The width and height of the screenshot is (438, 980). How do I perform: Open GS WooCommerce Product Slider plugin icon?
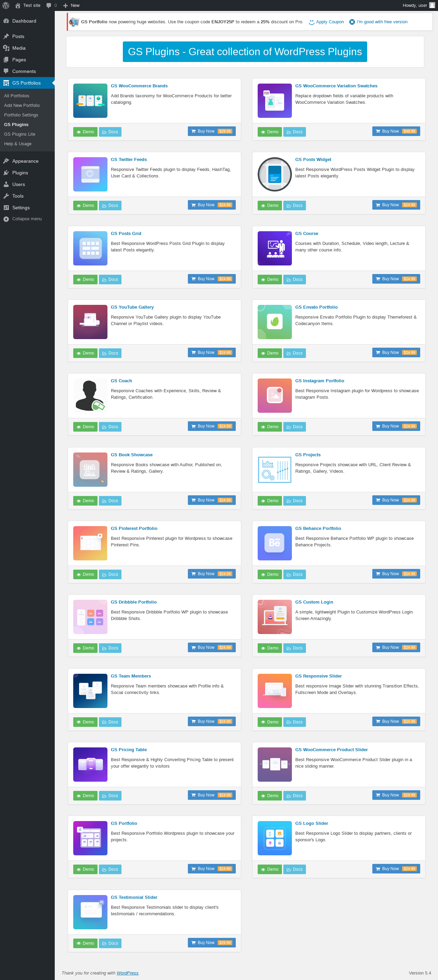[274, 765]
